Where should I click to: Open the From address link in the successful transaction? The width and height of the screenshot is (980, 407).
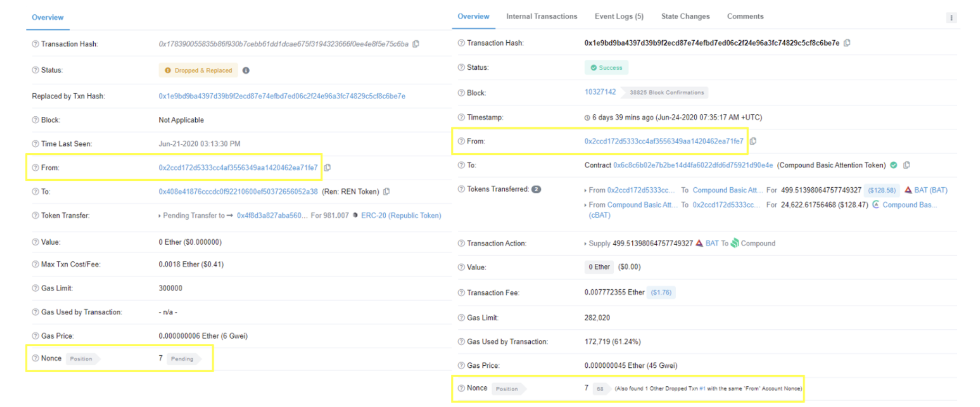point(664,141)
